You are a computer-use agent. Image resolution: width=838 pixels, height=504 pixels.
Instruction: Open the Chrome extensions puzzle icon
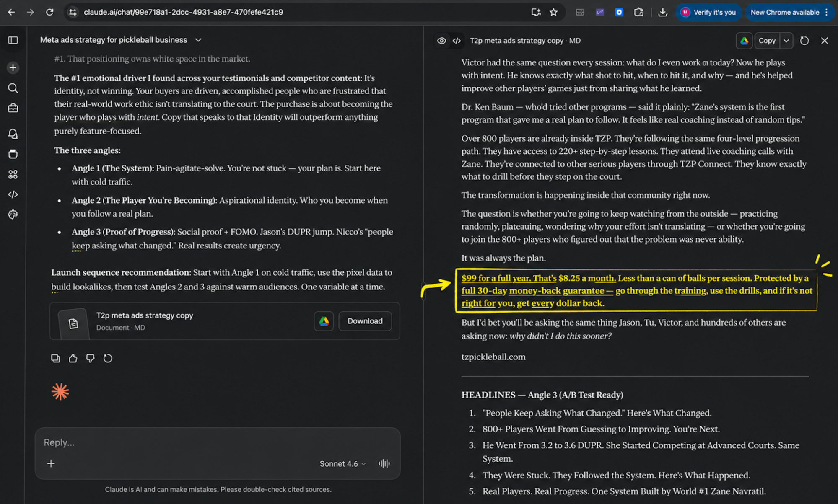click(x=638, y=12)
